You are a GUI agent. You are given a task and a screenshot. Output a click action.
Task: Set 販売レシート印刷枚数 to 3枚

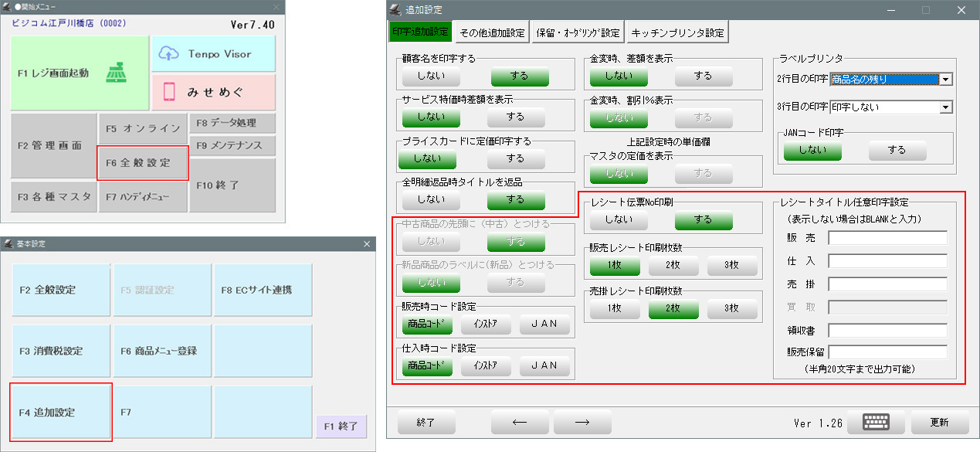tap(731, 263)
